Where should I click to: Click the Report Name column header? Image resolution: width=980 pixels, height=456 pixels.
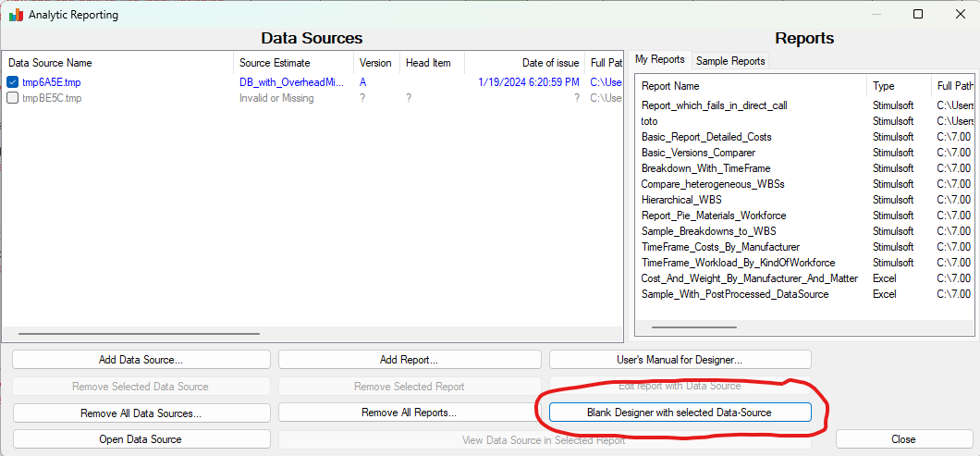[x=670, y=86]
